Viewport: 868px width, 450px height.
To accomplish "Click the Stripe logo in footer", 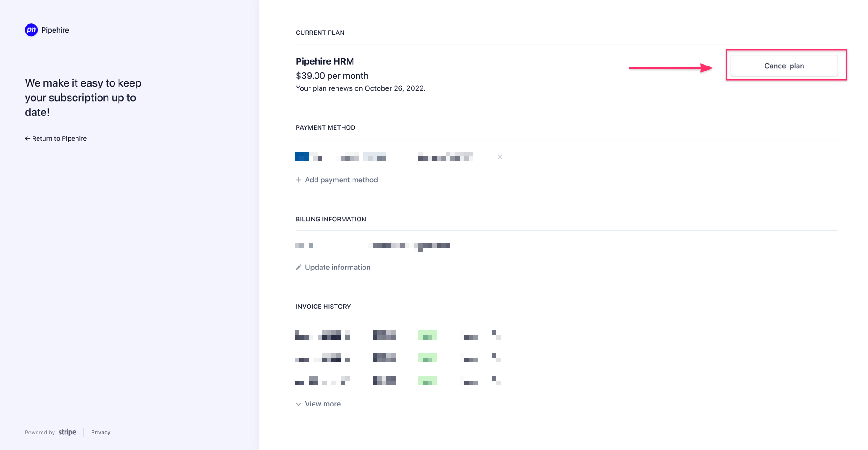I will pos(67,432).
